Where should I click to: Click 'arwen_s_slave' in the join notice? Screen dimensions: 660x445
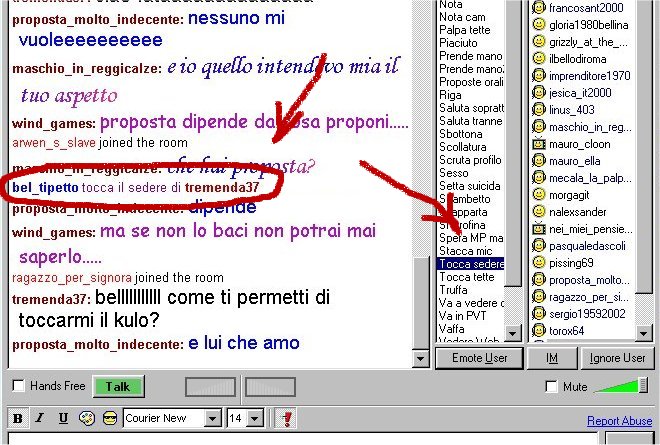[x=54, y=143]
